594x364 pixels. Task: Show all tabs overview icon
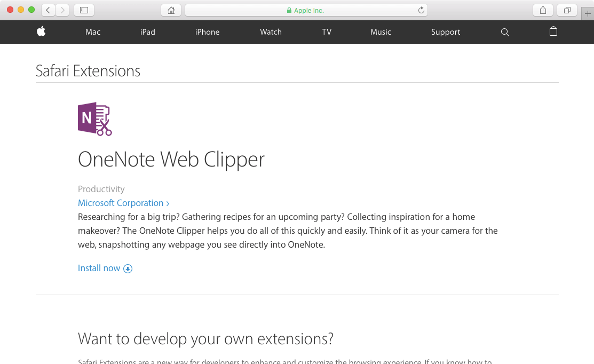coord(567,10)
